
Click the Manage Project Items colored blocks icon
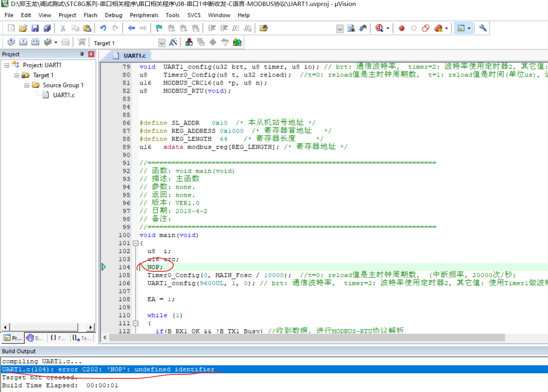(x=189, y=42)
